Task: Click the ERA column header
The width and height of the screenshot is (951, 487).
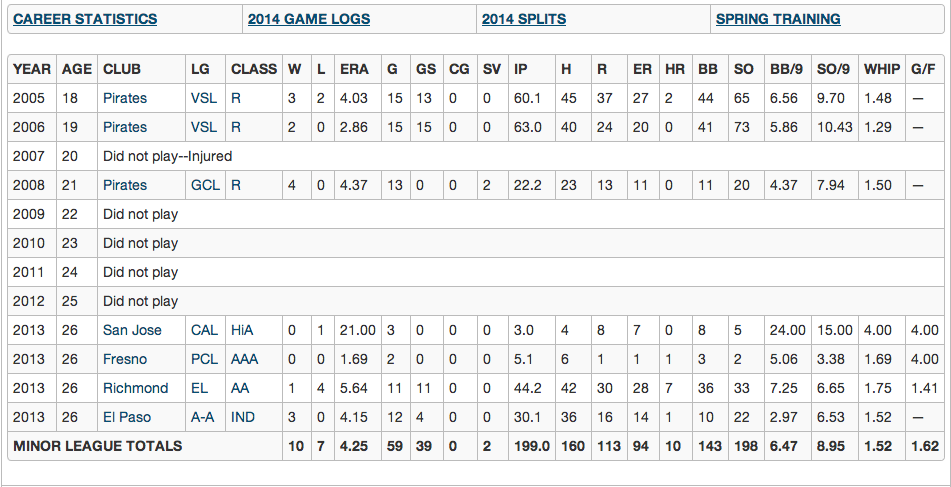Action: 354,69
